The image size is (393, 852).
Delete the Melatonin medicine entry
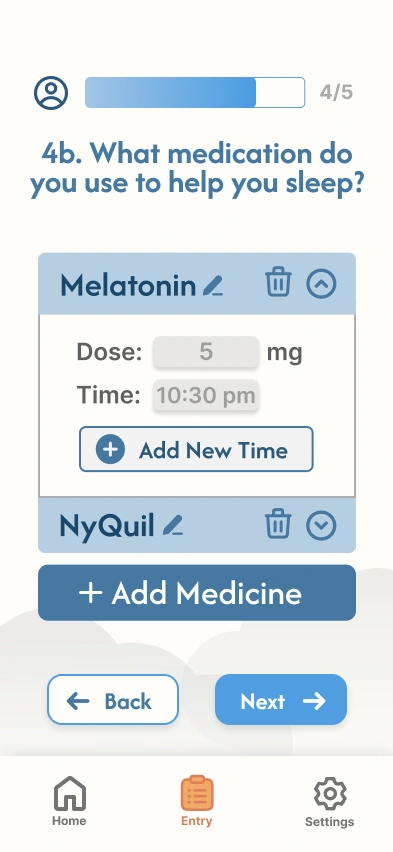(x=278, y=282)
